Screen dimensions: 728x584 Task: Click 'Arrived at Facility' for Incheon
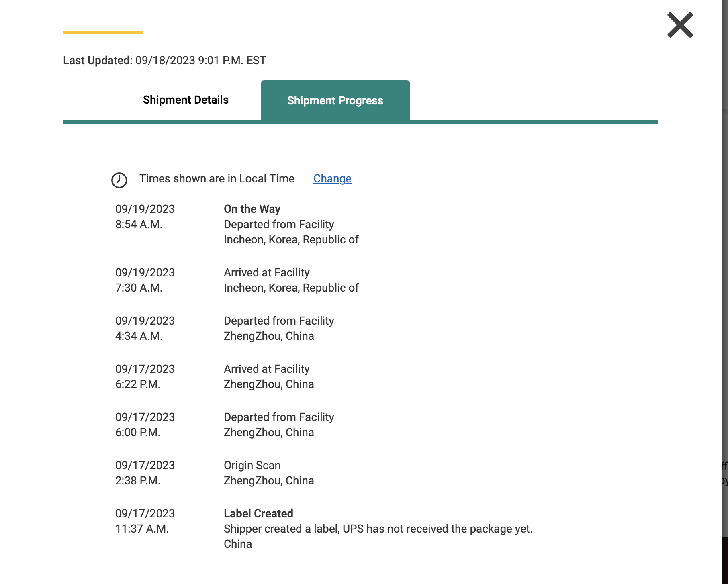tap(266, 273)
